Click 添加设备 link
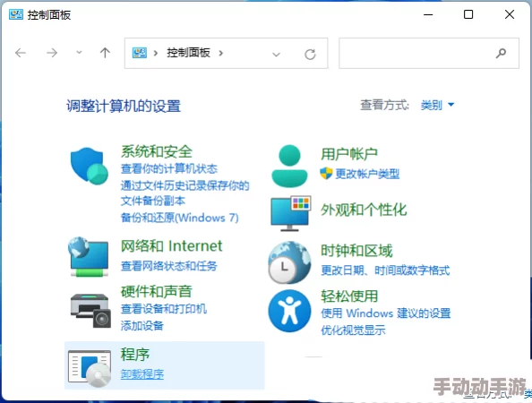Image resolution: width=532 pixels, height=403 pixels. [x=142, y=326]
